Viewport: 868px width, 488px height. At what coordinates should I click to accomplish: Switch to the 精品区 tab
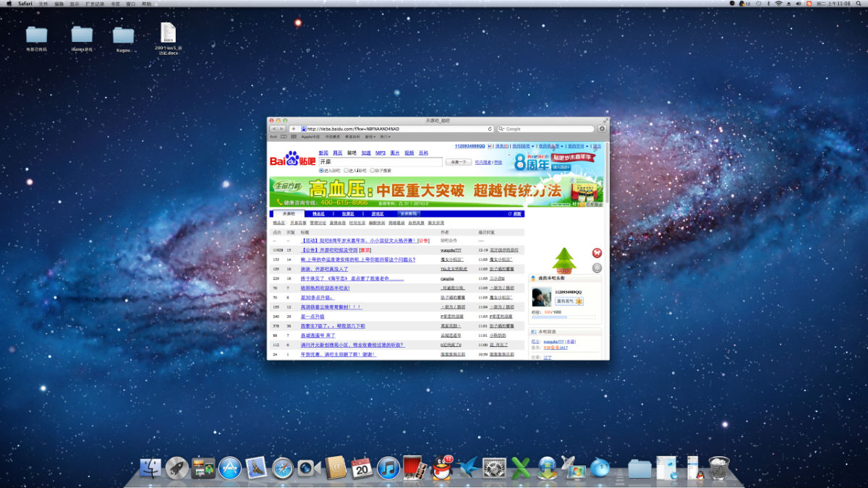[x=319, y=214]
